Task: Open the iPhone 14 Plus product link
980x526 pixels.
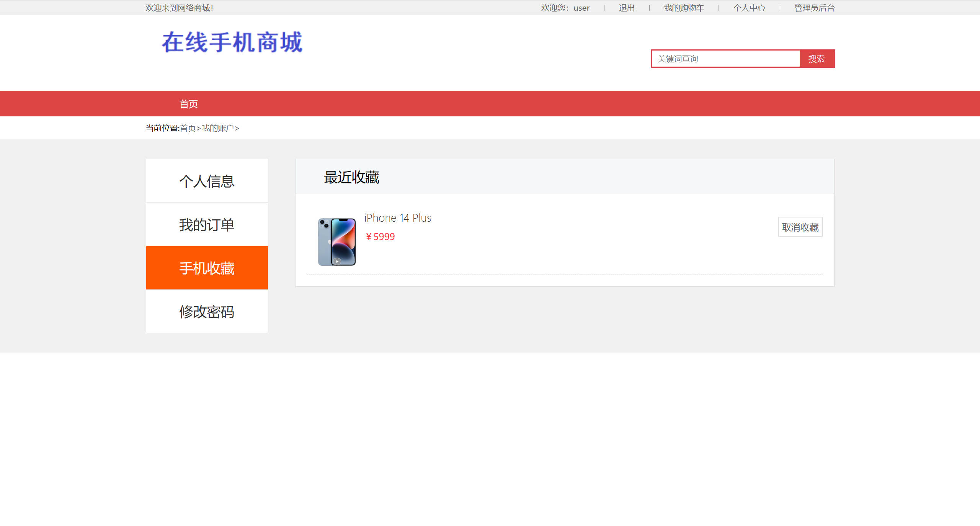Action: [397, 217]
